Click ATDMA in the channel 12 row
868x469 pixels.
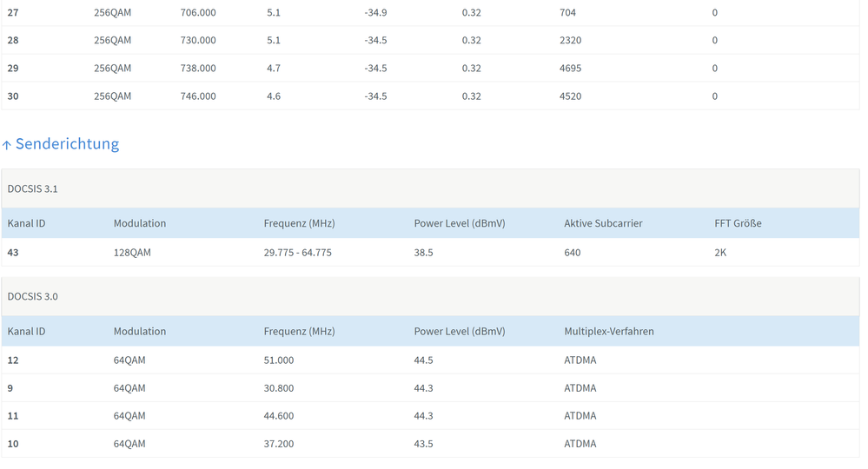[580, 360]
